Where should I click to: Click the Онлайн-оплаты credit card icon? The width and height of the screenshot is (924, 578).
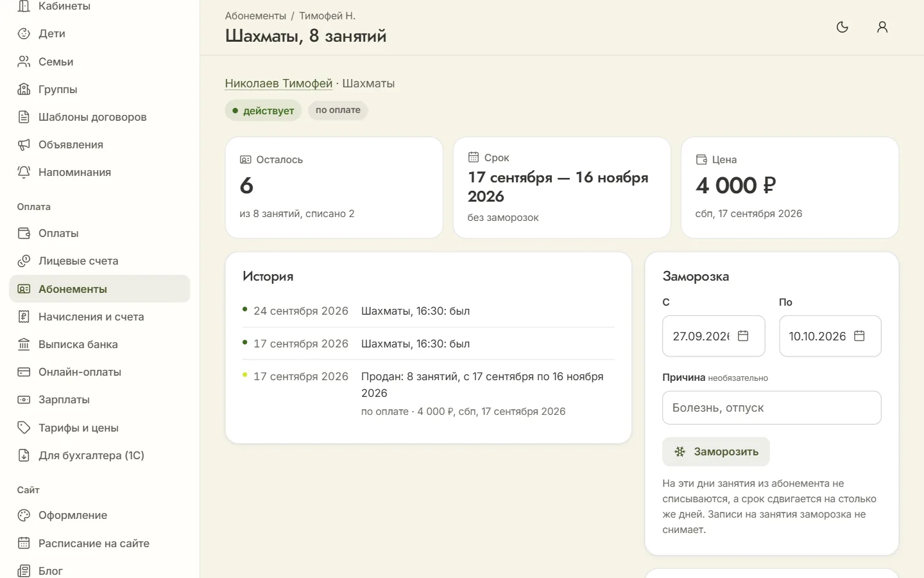(x=24, y=372)
